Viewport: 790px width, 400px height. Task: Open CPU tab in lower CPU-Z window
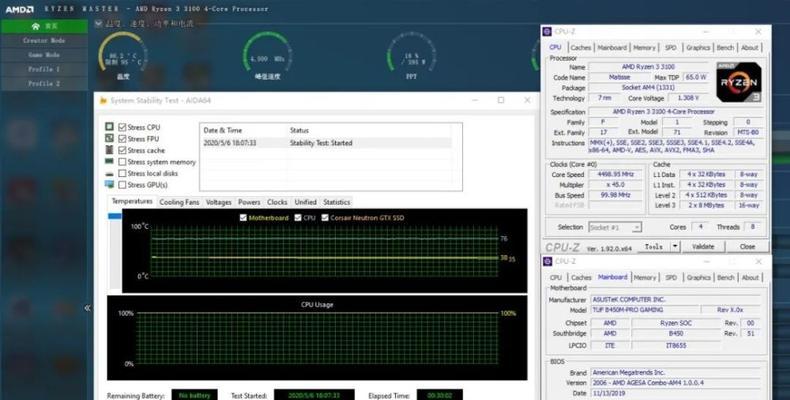point(556,278)
